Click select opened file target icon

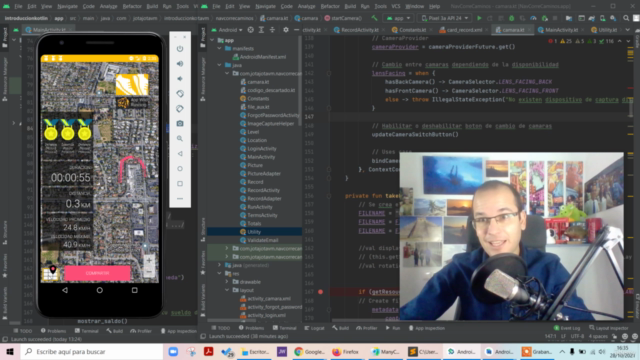[251, 30]
